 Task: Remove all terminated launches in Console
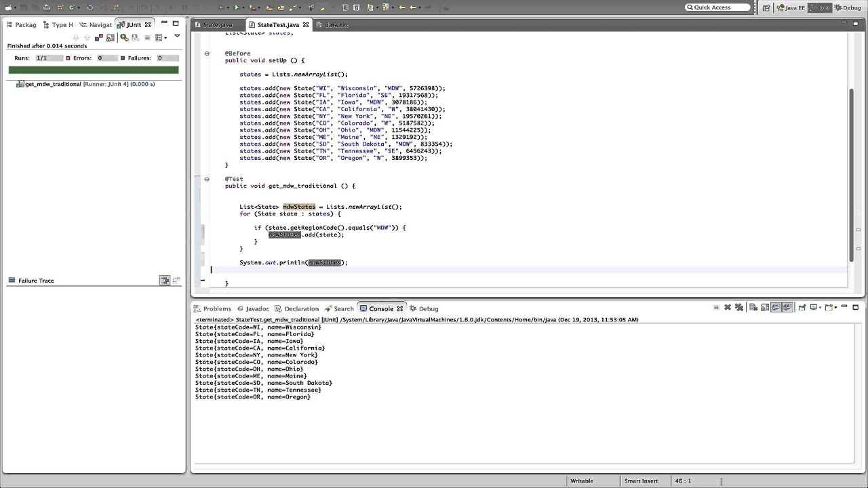(x=739, y=307)
